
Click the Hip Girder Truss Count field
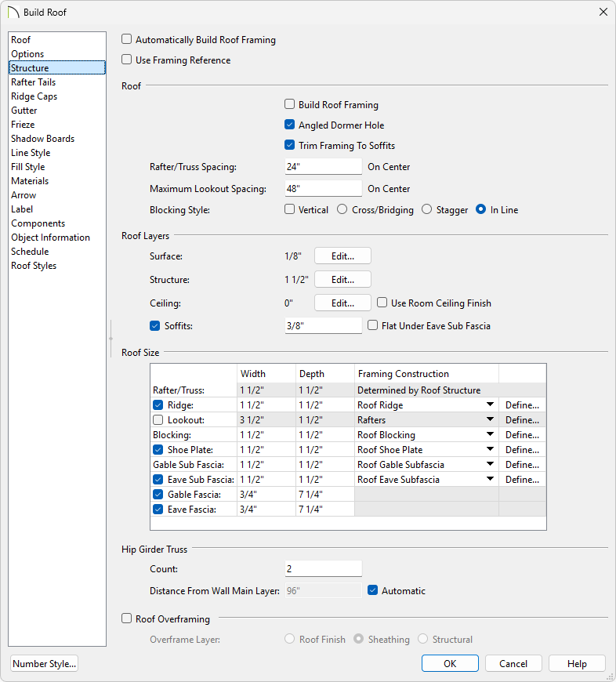click(x=323, y=568)
